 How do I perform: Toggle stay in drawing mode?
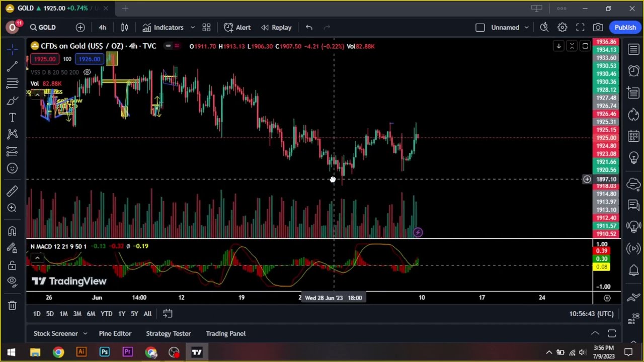click(x=13, y=248)
